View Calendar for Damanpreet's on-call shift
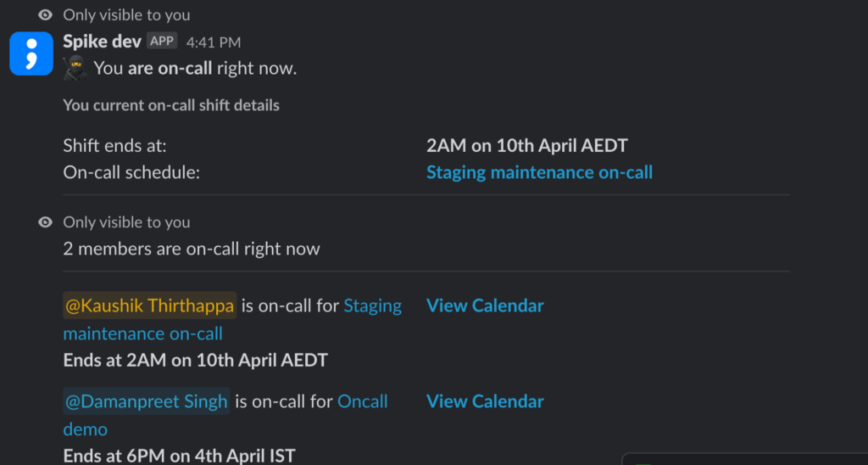The width and height of the screenshot is (868, 465). pyautogui.click(x=485, y=401)
